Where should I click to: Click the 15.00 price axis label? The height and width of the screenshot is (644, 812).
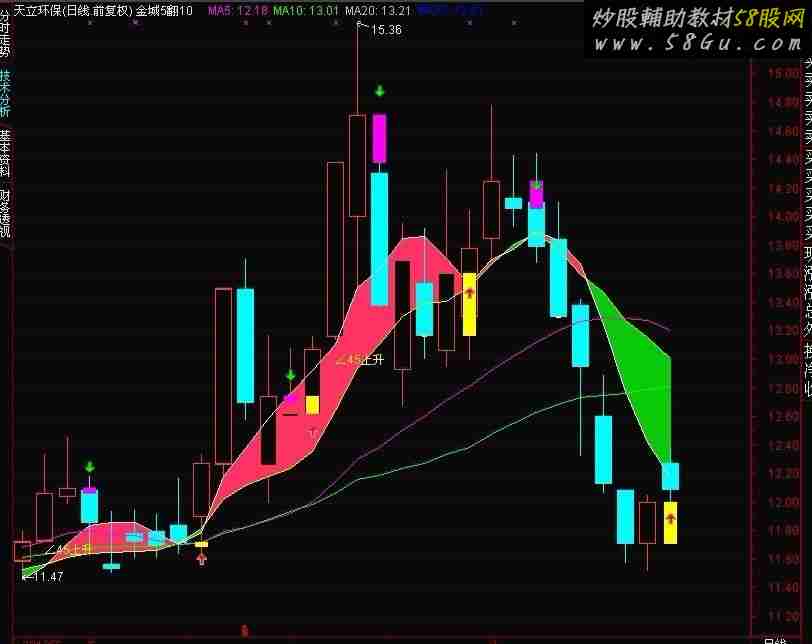click(782, 74)
